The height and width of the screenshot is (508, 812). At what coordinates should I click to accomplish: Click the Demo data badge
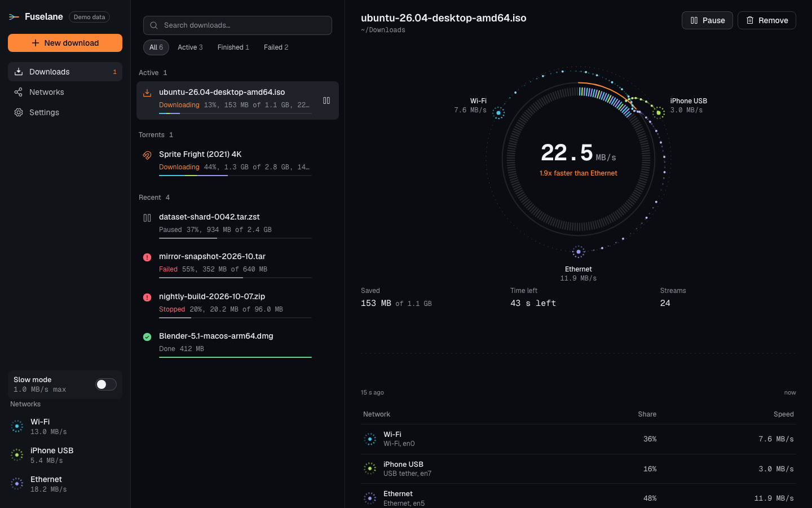pos(89,17)
